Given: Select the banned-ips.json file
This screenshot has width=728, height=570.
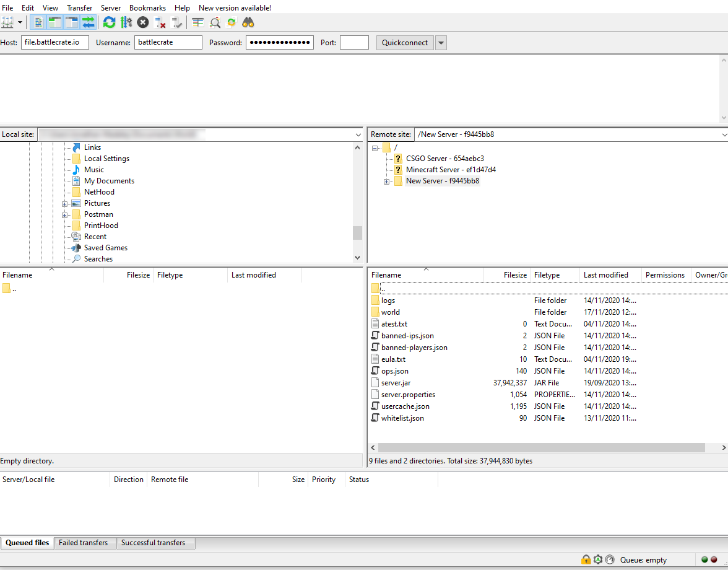Looking at the screenshot, I should 407,335.
